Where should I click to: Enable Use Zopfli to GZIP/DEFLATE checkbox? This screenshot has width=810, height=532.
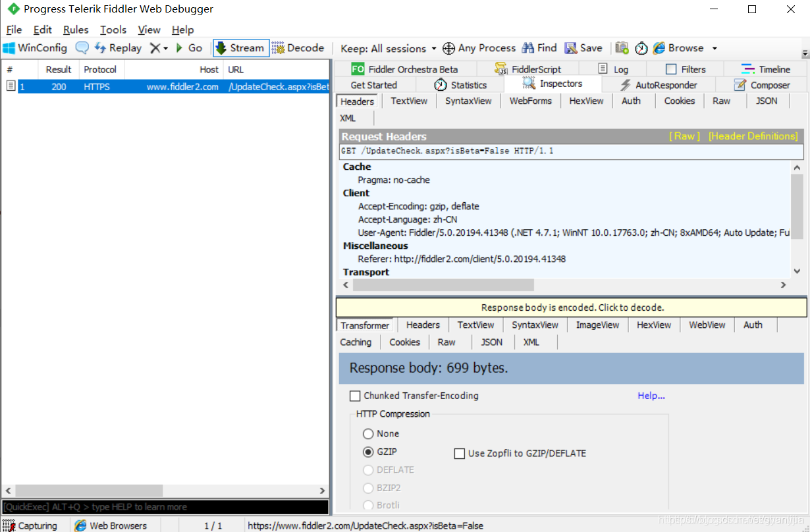point(460,454)
